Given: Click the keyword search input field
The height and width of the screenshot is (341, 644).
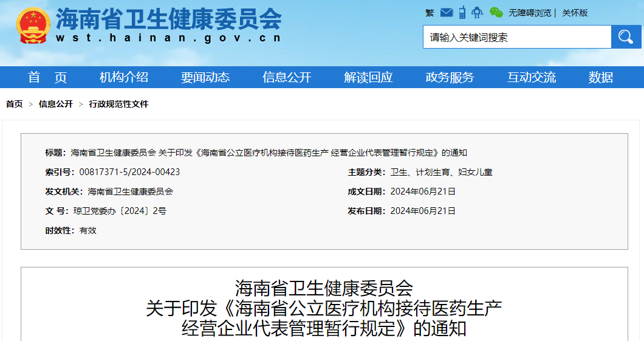Looking at the screenshot, I should click(516, 37).
